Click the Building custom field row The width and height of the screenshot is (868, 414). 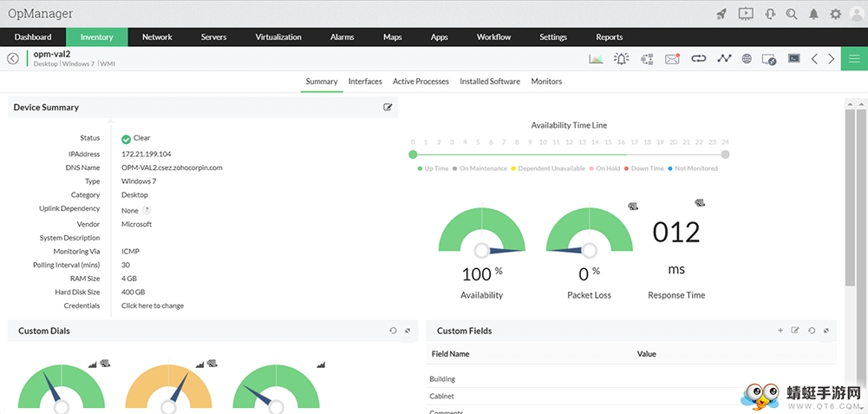(631, 379)
